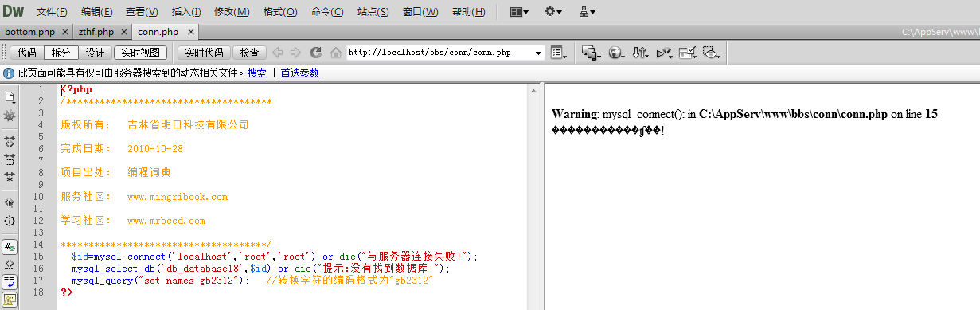
Task: Expand the URL address dropdown arrow
Action: tap(539, 53)
